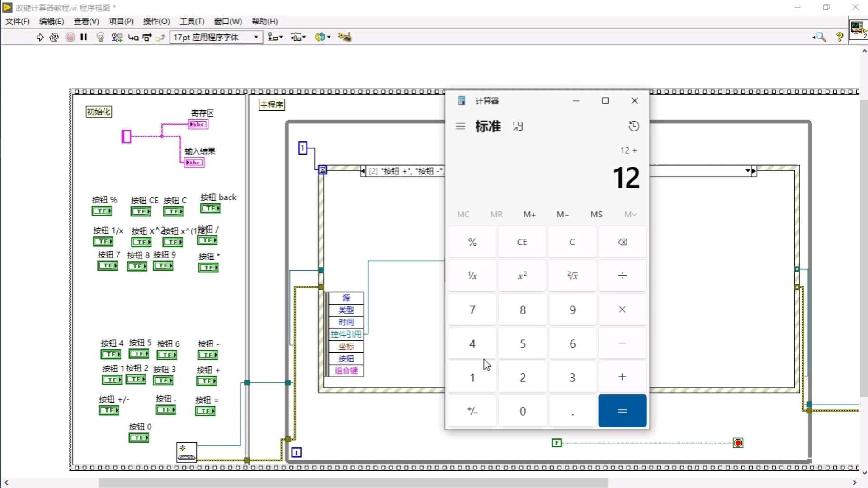The width and height of the screenshot is (868, 488).
Task: Open the 工具(T) menu
Action: [x=191, y=21]
